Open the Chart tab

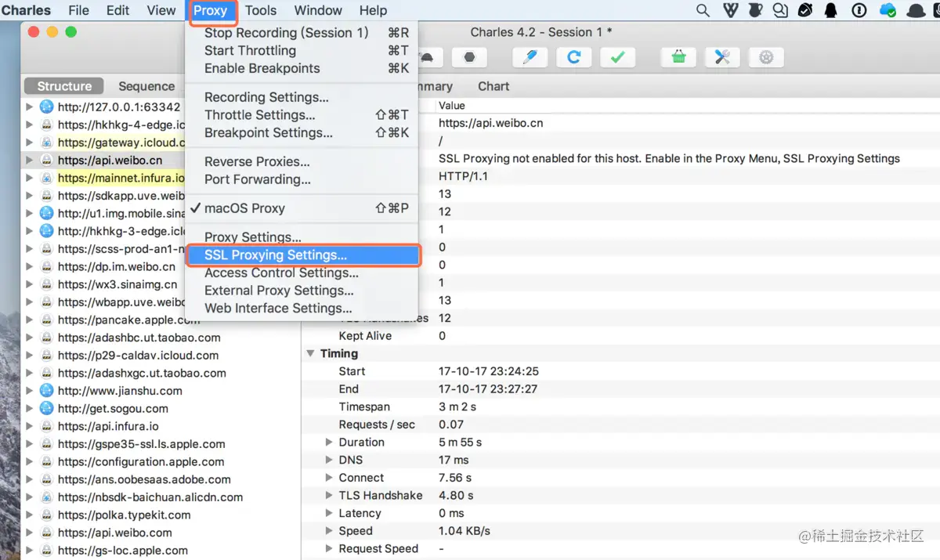pyautogui.click(x=493, y=86)
